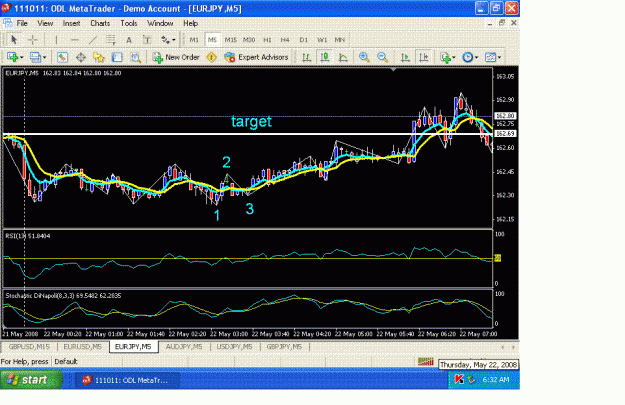
Task: Select the Text Label tool
Action: tap(147, 40)
